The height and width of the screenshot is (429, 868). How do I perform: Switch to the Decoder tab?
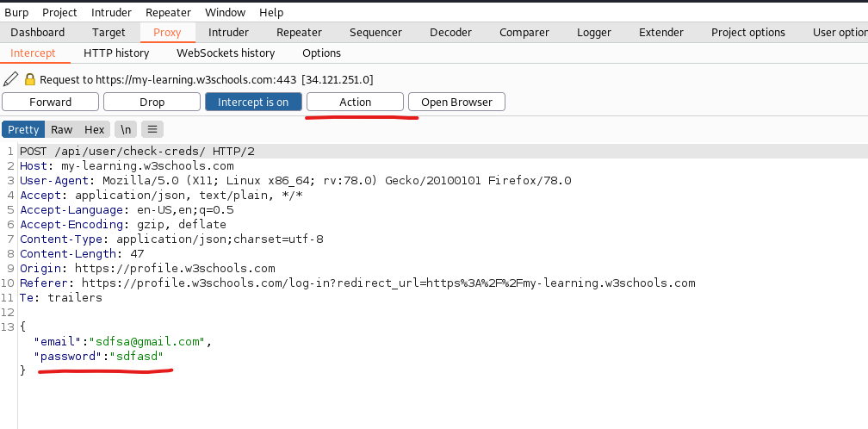[450, 32]
